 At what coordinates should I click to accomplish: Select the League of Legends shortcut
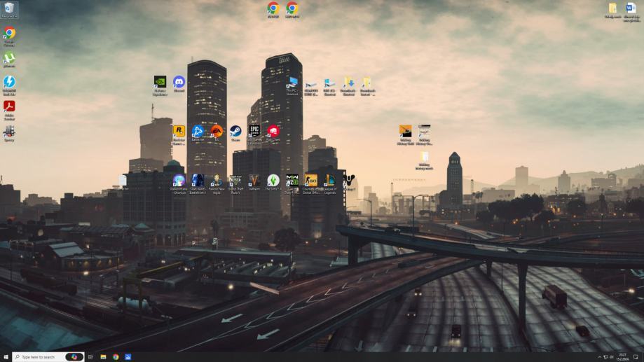tap(329, 181)
